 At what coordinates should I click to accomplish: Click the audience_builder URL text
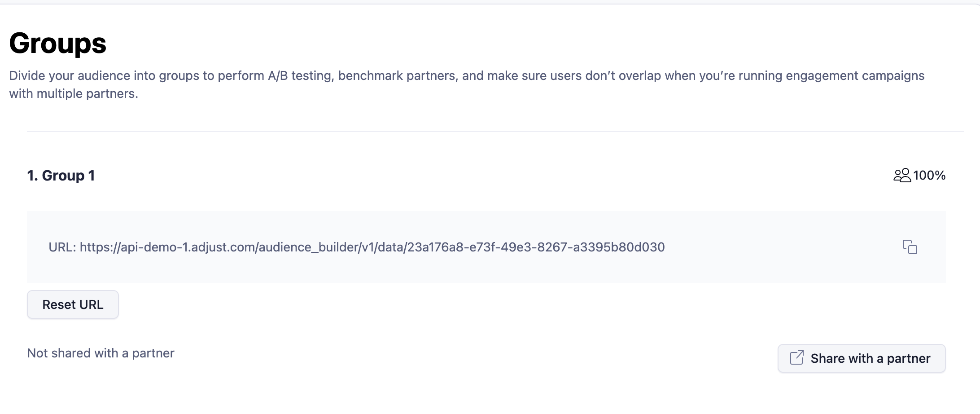pos(372,247)
